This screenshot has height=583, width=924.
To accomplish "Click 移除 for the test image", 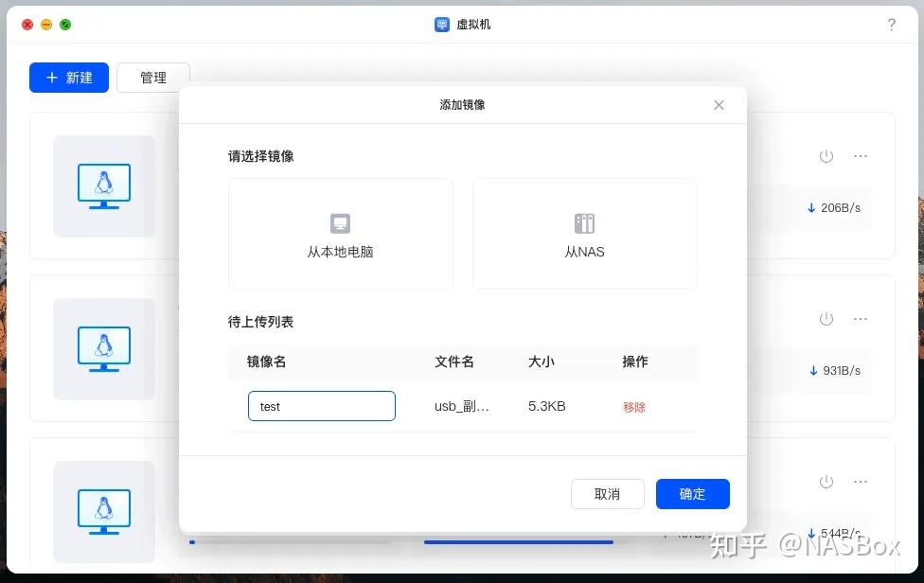I will coord(634,407).
